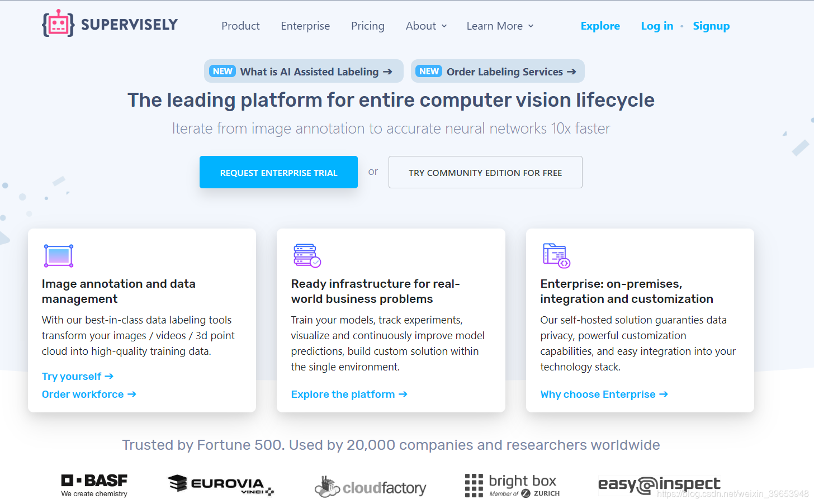This screenshot has height=504, width=814.
Task: Go to the Pricing page
Action: tap(368, 26)
